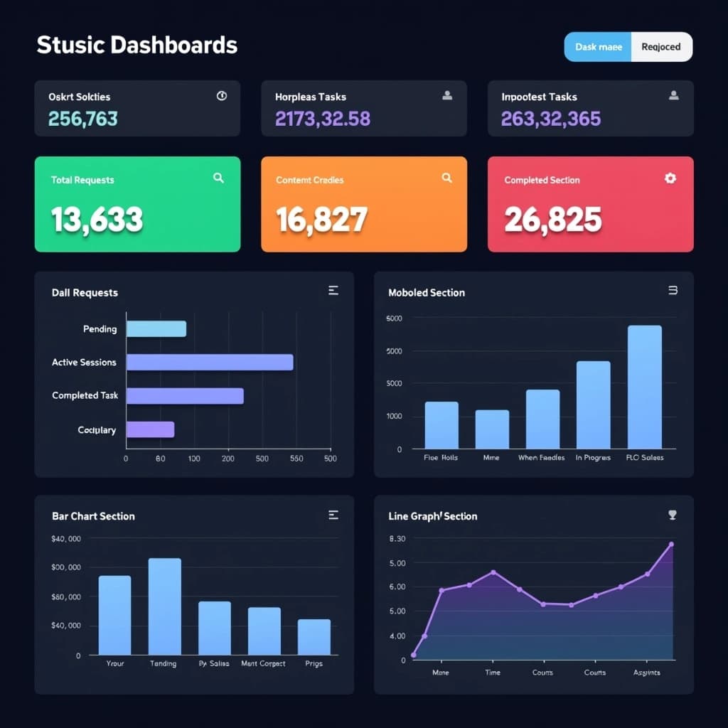Click the 8.30 axis value on line graph
Image resolution: width=728 pixels, height=728 pixels.
pos(397,539)
